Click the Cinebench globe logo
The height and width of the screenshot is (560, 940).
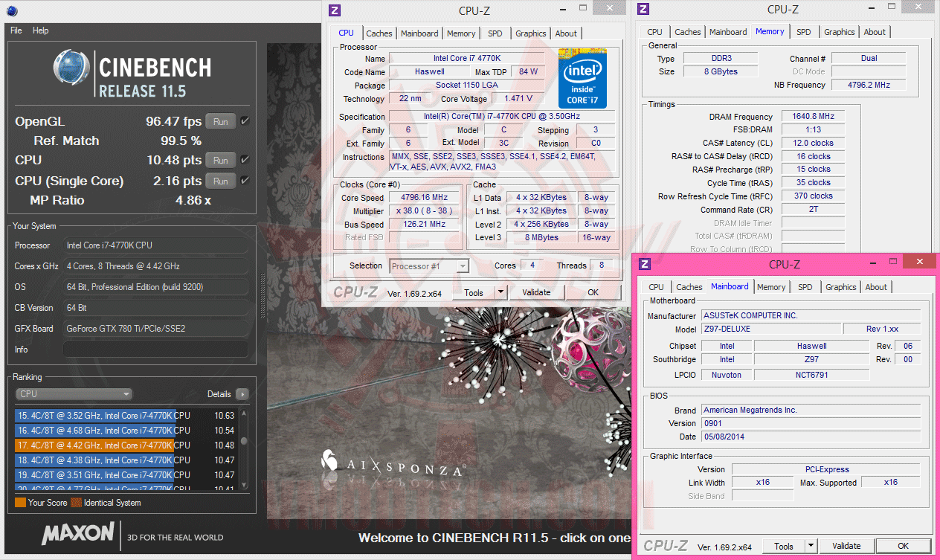point(72,68)
